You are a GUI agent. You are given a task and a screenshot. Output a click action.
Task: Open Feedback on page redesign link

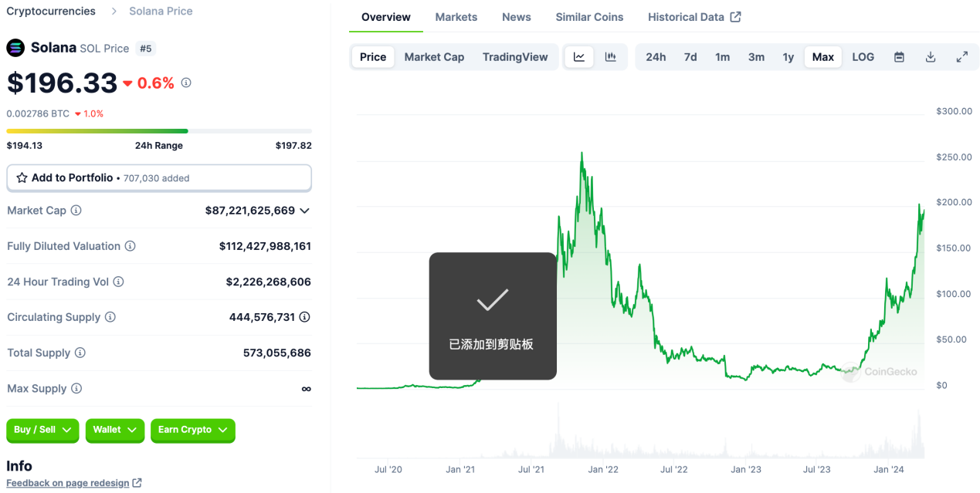pyautogui.click(x=68, y=482)
